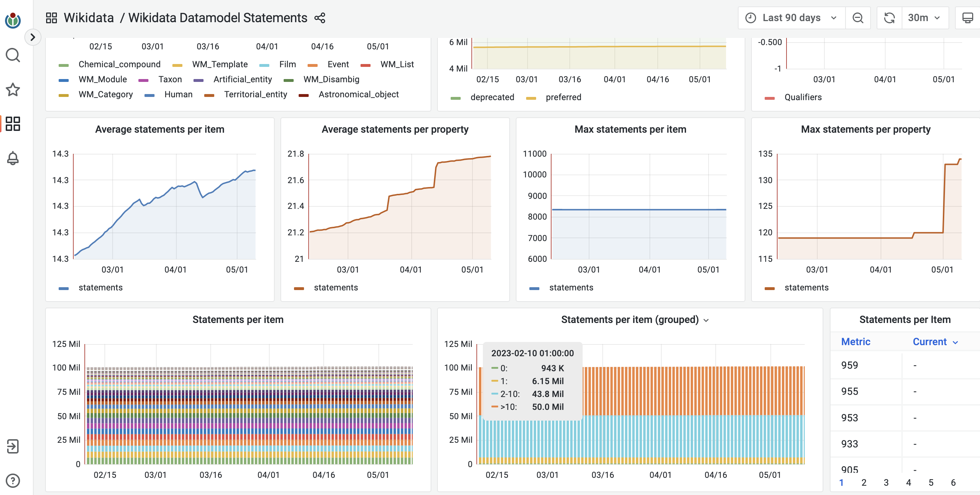Go to table page 6
The image size is (980, 495).
pos(954,482)
